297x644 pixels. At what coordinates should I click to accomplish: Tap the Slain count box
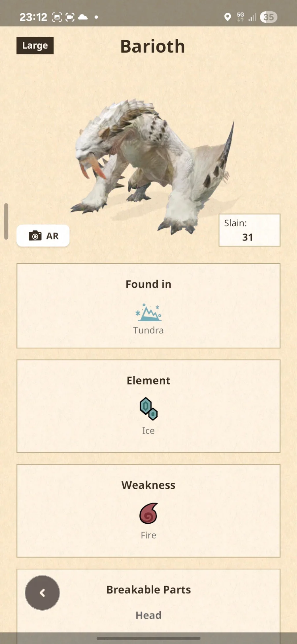click(249, 230)
